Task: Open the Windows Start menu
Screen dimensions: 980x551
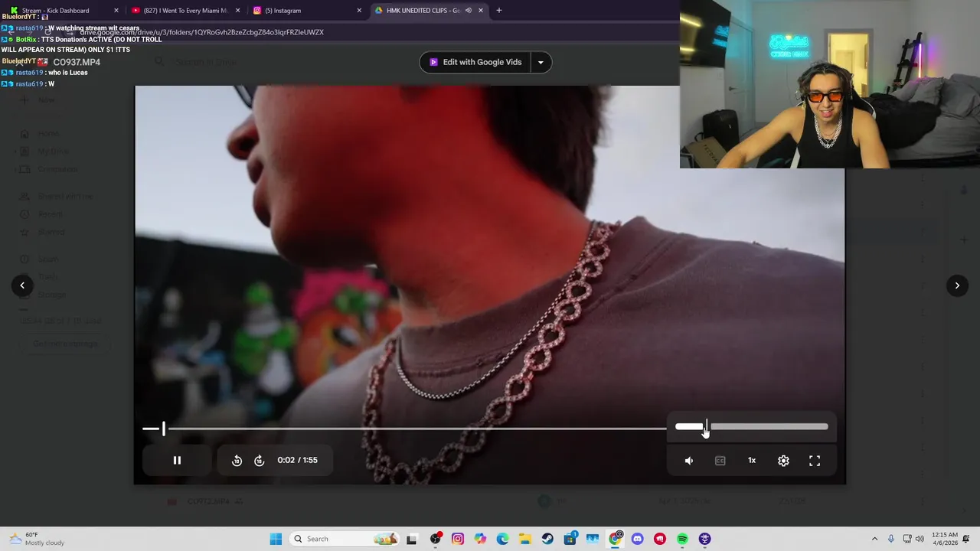Action: point(276,539)
